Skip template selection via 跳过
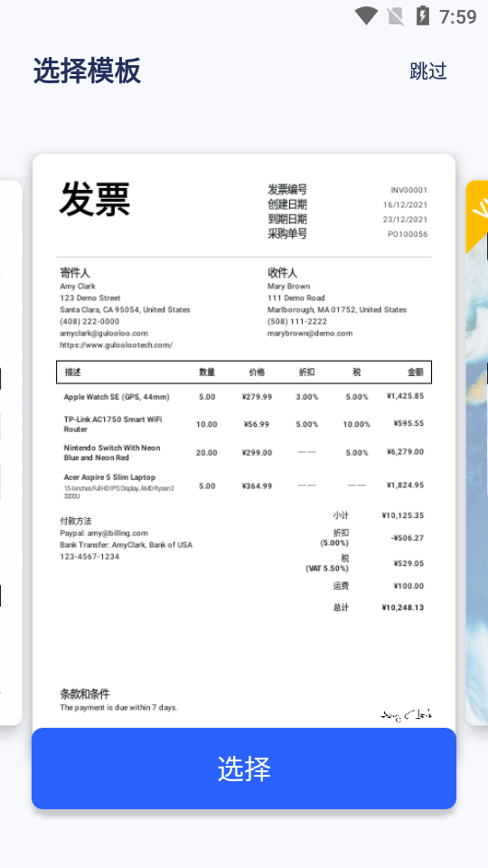488x868 pixels. (x=428, y=71)
